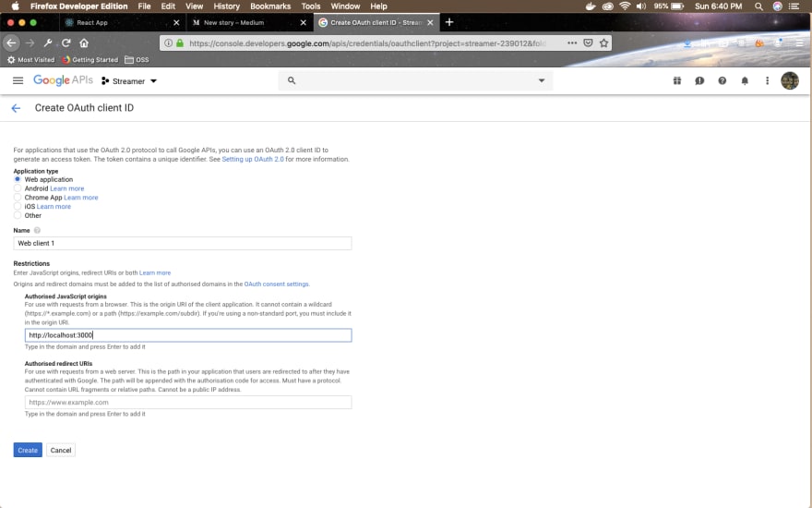The height and width of the screenshot is (508, 812).
Task: Click the Name field containing Web client 1
Action: (183, 243)
